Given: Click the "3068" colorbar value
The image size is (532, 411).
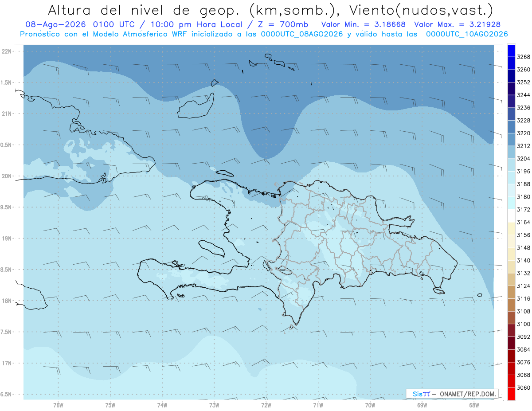Looking at the screenshot, I should [x=524, y=375].
